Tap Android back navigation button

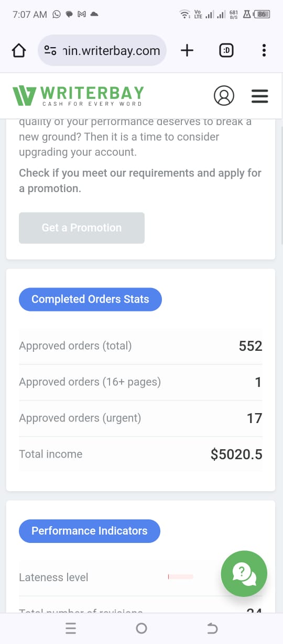point(212,628)
